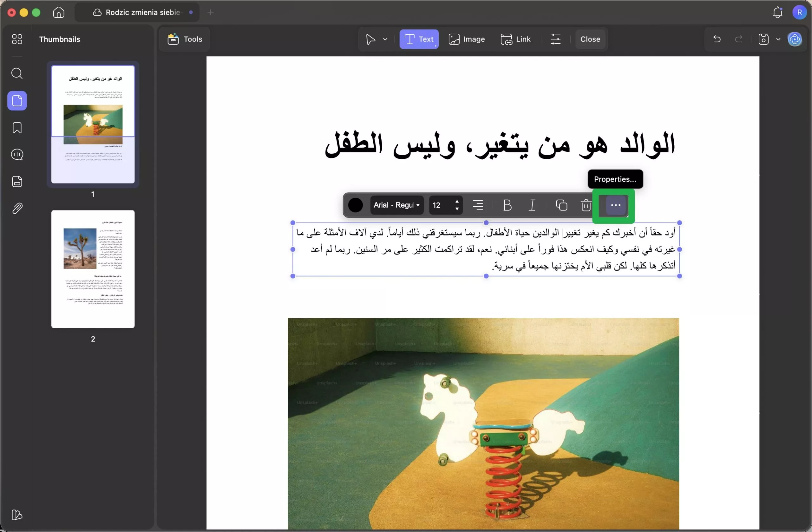Image resolution: width=812 pixels, height=532 pixels.
Task: Click the Close editing button
Action: click(590, 39)
